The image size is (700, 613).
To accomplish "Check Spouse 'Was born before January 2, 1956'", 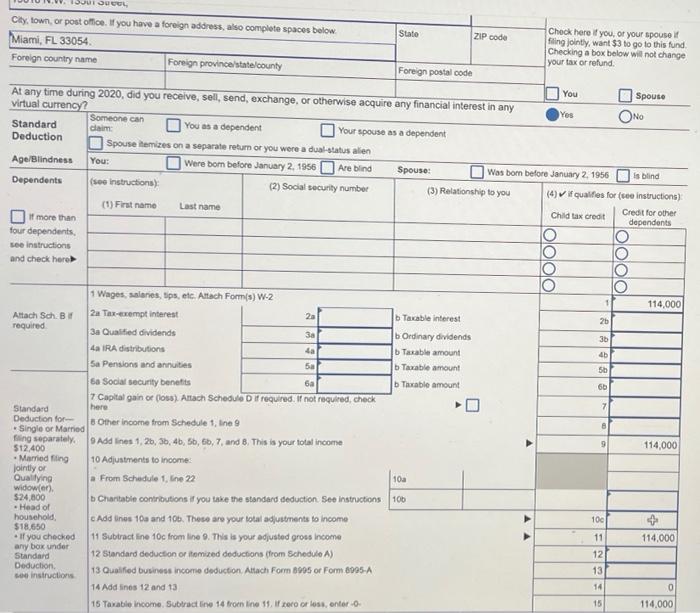I will pos(477,172).
